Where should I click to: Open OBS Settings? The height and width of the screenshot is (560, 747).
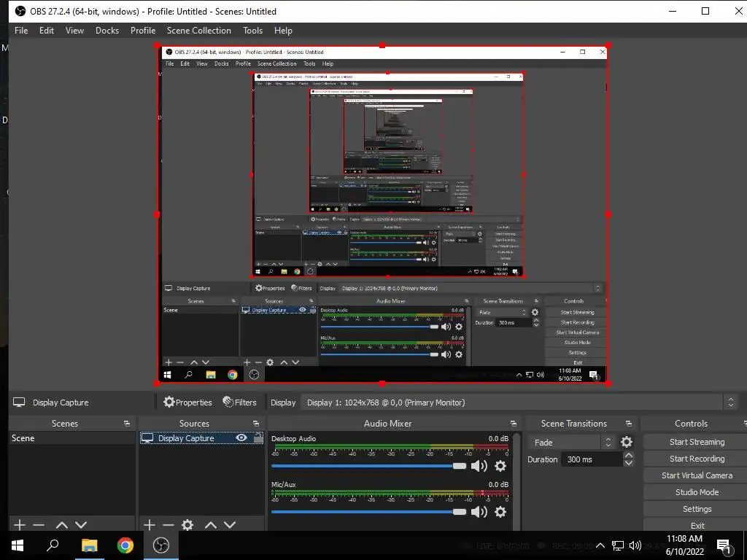click(697, 509)
